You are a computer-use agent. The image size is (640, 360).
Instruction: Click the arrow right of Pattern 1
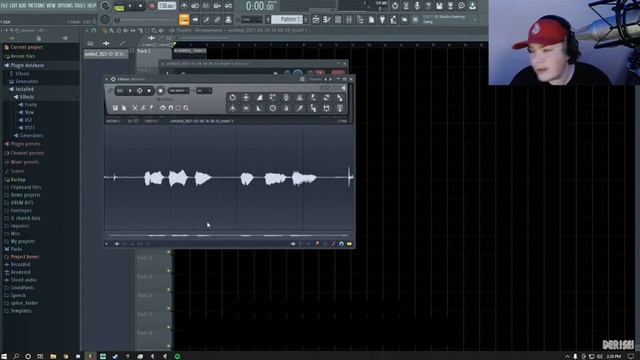[x=306, y=19]
